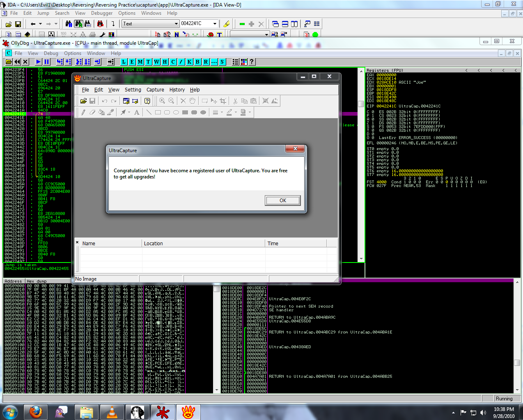
Task: Open the Text search type dropdown in IDA
Action: point(177,24)
